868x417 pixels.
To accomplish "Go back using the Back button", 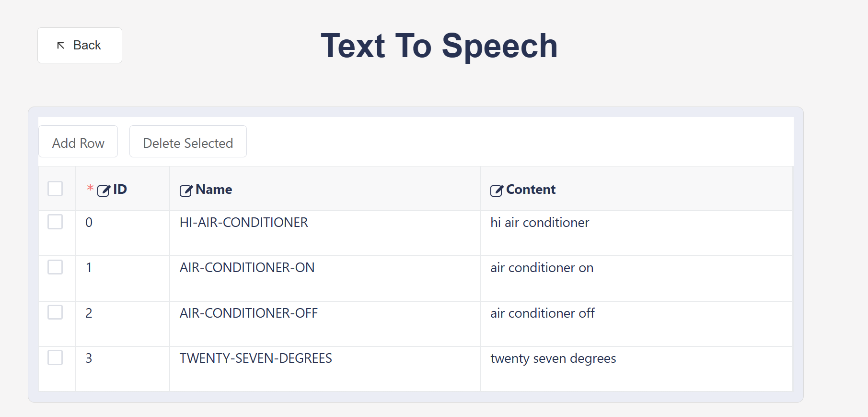I will [x=80, y=46].
